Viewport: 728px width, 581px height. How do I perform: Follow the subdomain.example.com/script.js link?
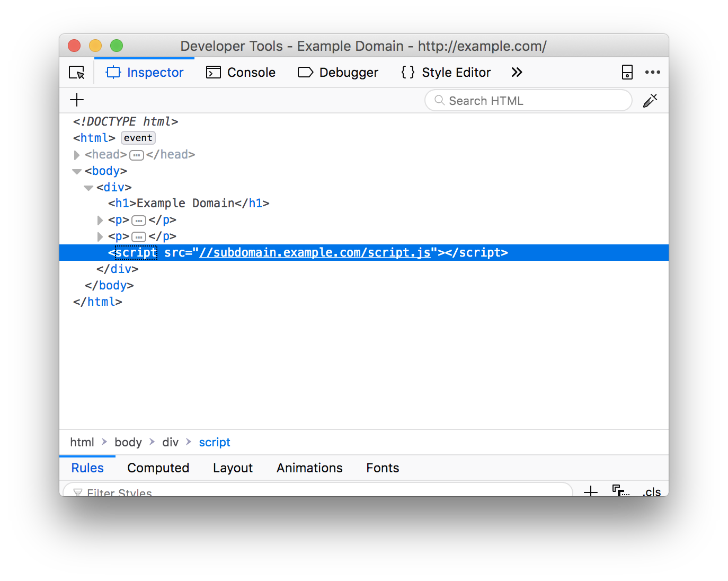click(315, 253)
